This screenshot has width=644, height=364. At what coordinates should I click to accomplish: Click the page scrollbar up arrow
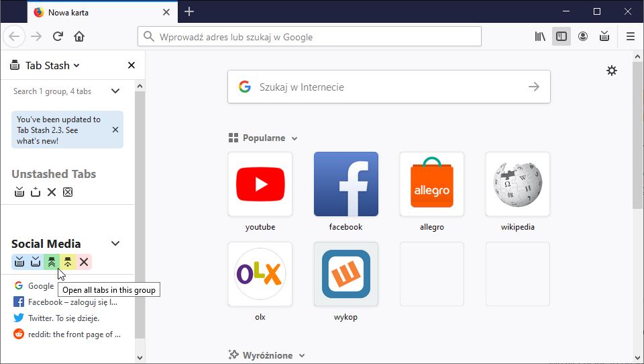click(637, 57)
